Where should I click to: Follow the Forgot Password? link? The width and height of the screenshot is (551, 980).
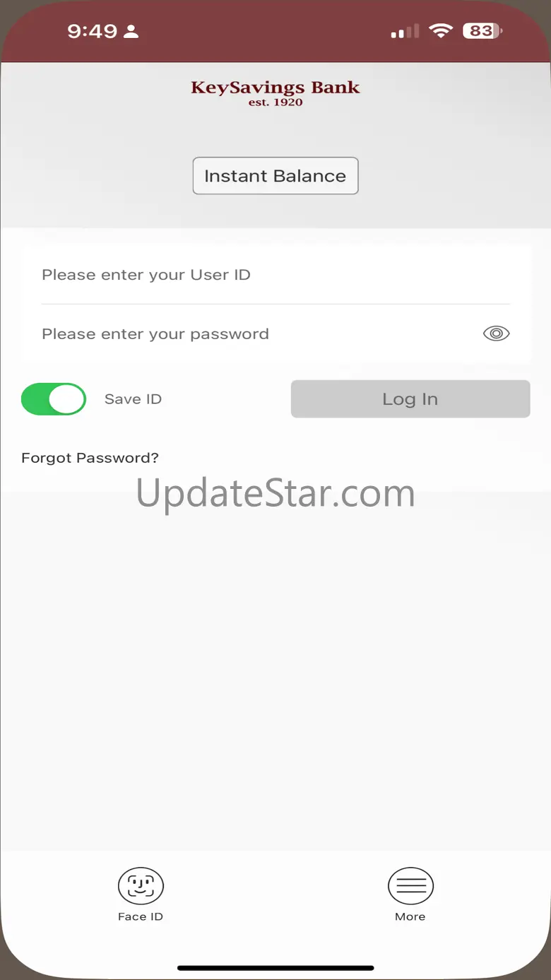click(x=90, y=458)
